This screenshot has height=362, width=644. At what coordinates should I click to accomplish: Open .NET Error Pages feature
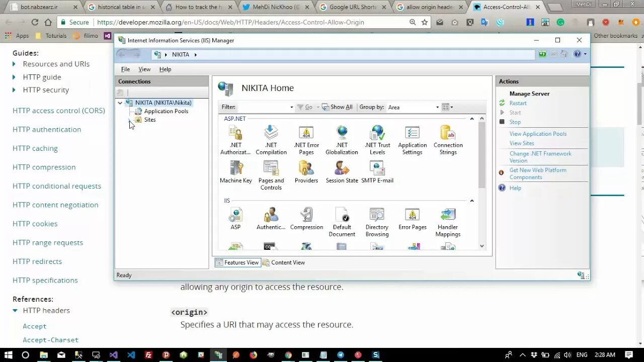(306, 140)
